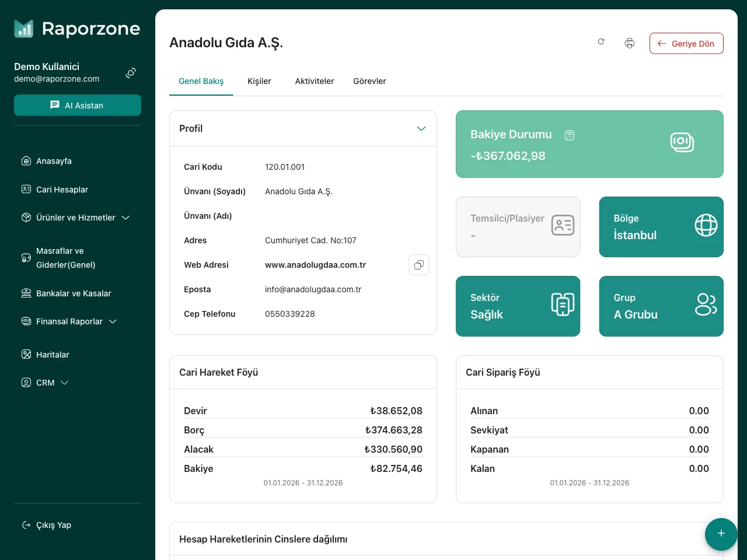Click the sync icon next to Demo Kullanici
747x560 pixels.
[131, 73]
